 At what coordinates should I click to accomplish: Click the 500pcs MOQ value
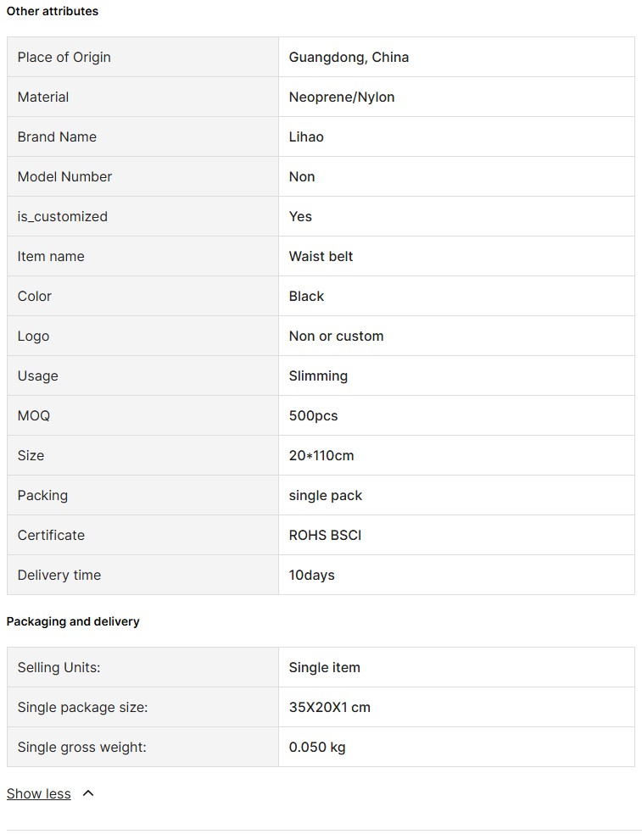point(313,415)
